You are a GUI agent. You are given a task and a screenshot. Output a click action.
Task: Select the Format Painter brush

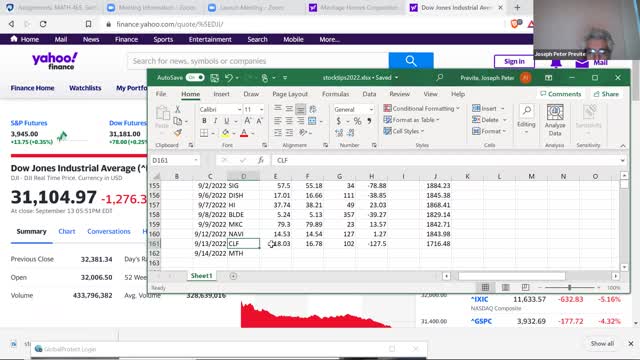178,133
